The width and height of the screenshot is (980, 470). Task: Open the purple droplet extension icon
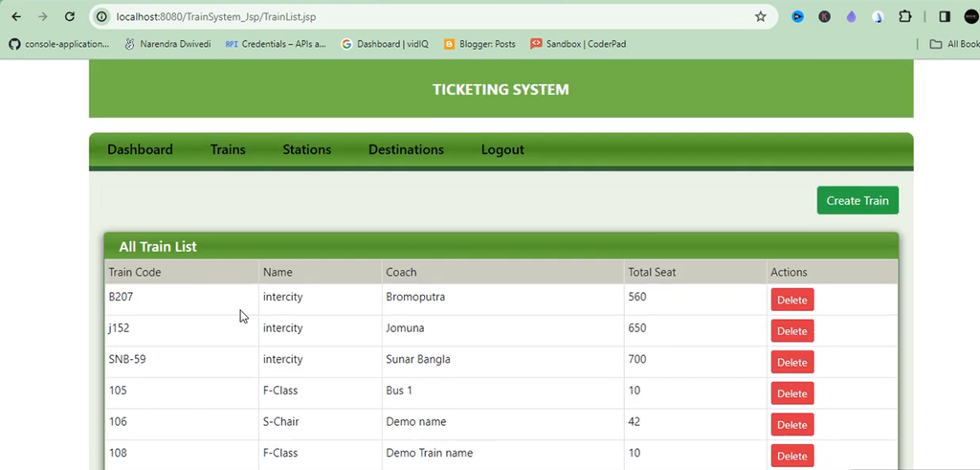tap(851, 17)
